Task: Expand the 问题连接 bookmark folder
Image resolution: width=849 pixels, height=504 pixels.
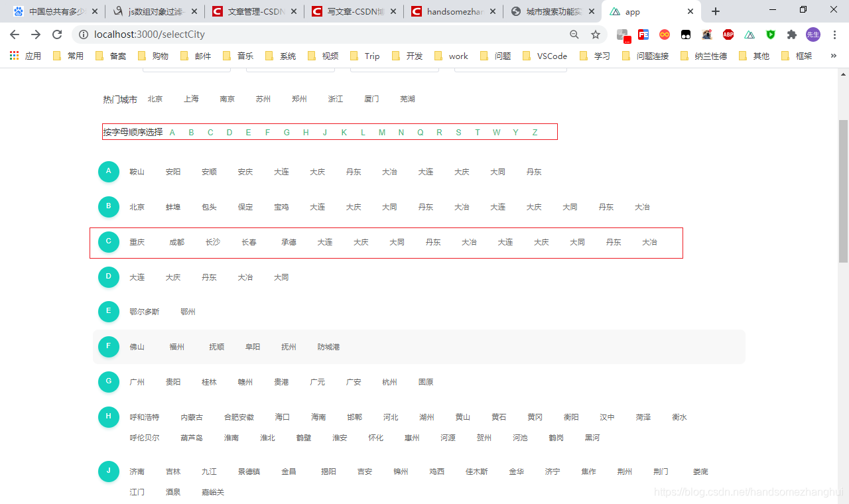Action: [645, 56]
